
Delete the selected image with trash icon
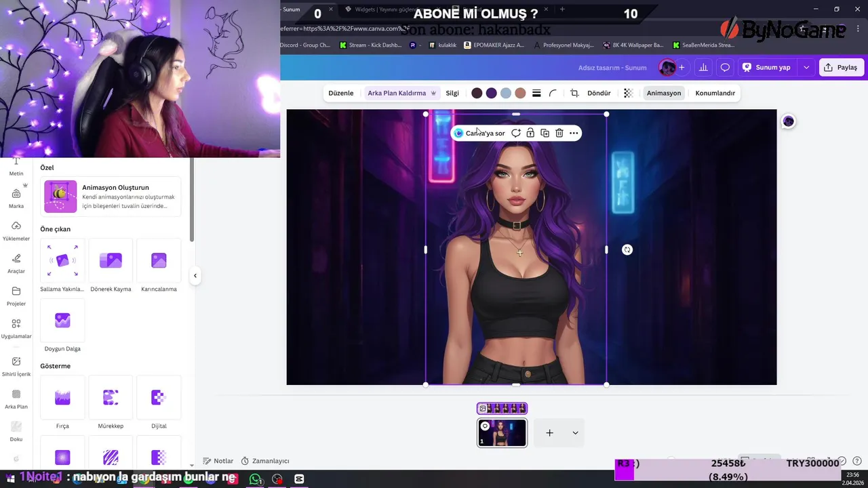559,133
